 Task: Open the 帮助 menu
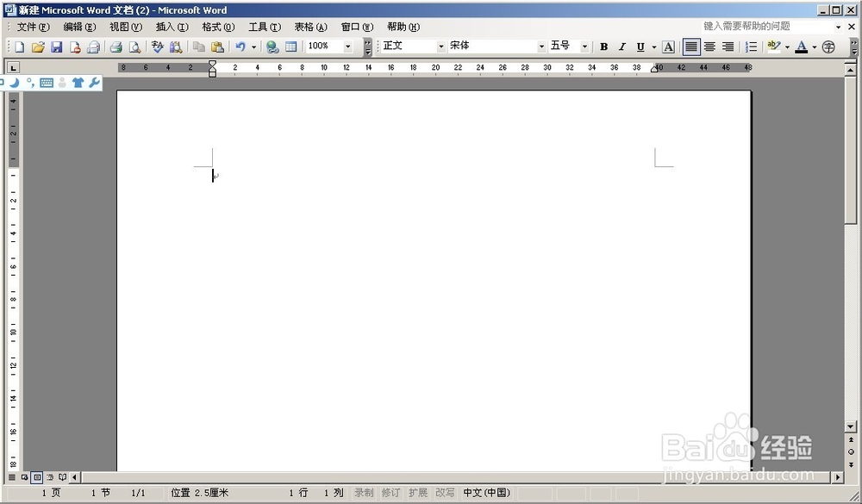(x=403, y=27)
